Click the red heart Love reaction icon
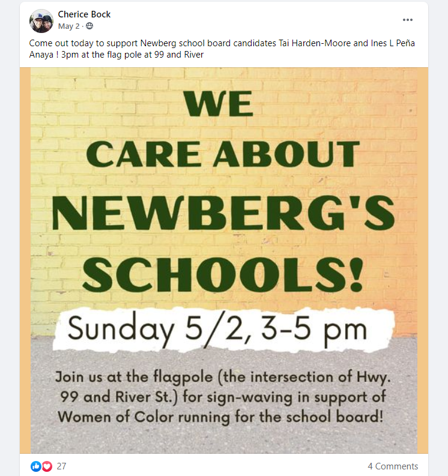Image resolution: width=448 pixels, height=476 pixels. 46,466
